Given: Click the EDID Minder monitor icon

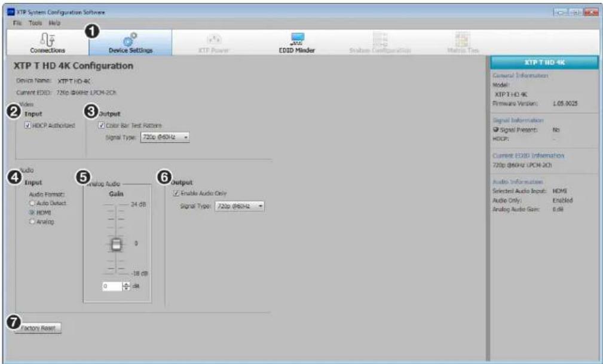Looking at the screenshot, I should click(297, 39).
